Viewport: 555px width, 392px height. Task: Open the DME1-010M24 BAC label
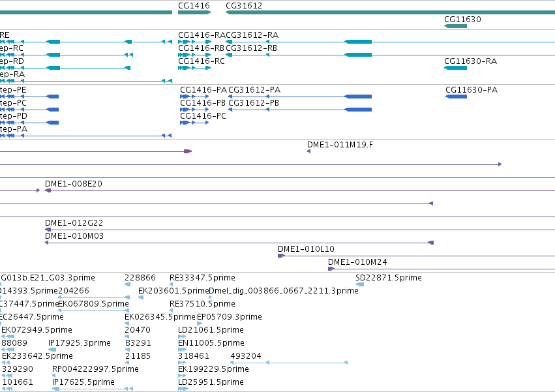coord(357,262)
